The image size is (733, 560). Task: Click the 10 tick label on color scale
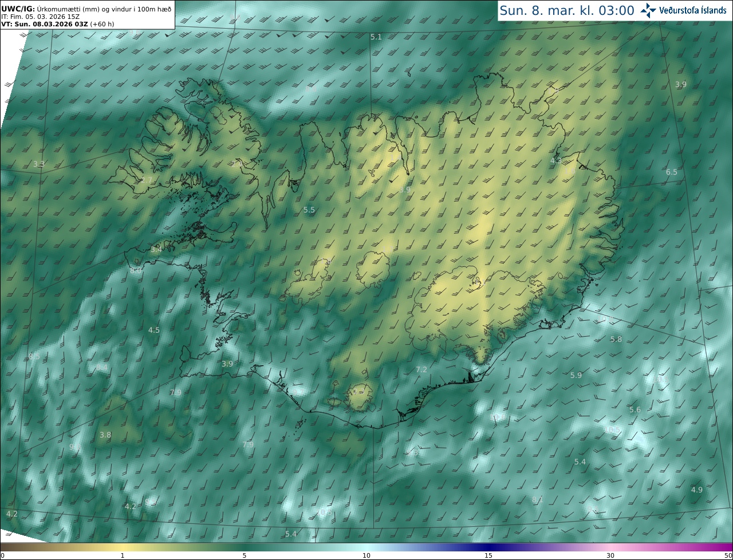[366, 555]
